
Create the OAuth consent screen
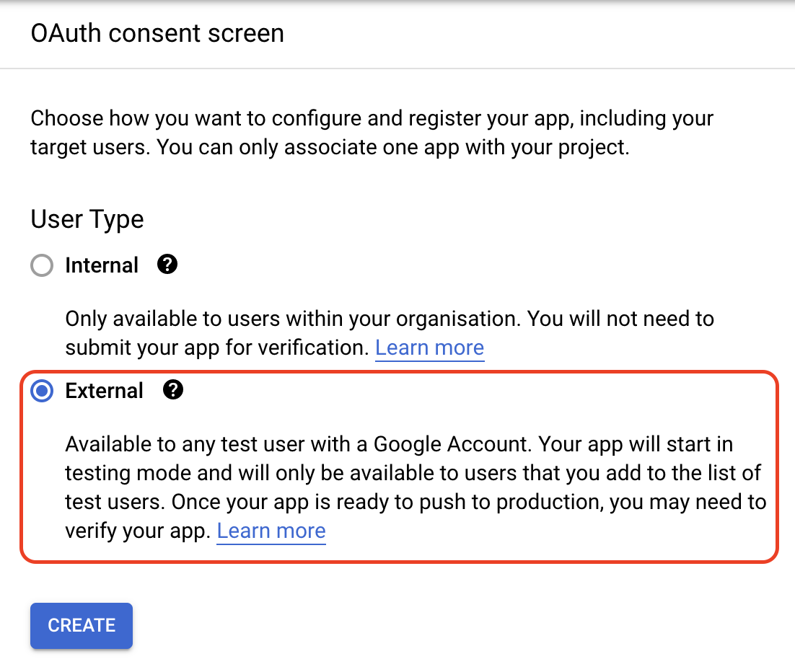(x=81, y=625)
